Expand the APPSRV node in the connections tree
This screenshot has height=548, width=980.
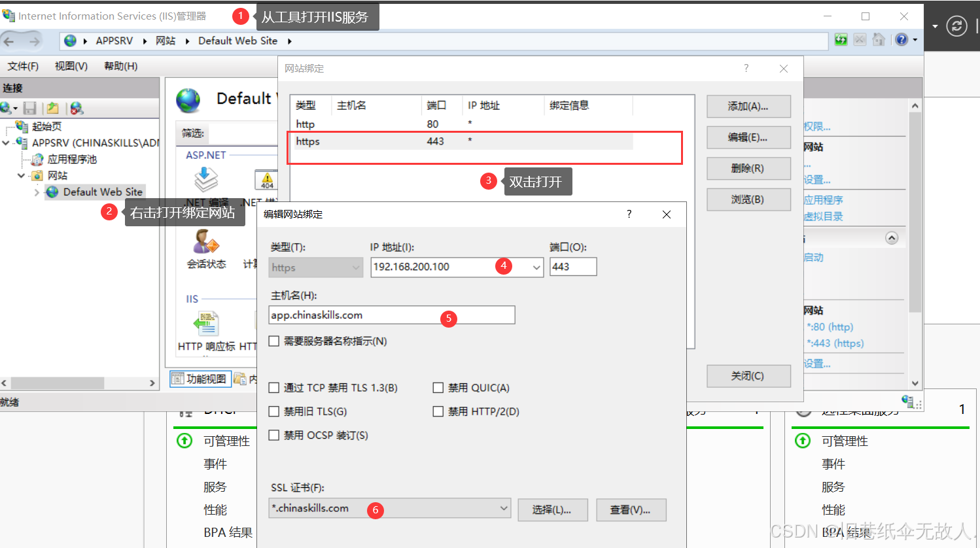(5, 143)
